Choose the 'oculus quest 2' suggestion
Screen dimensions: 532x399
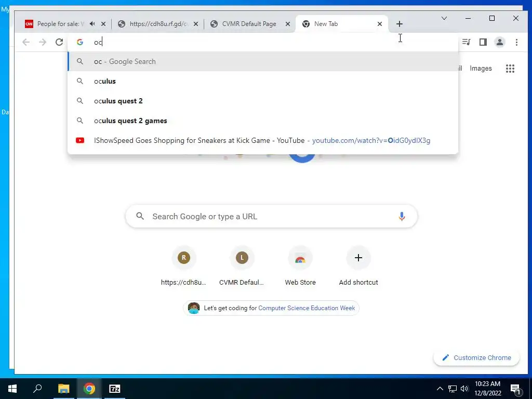[263, 101]
